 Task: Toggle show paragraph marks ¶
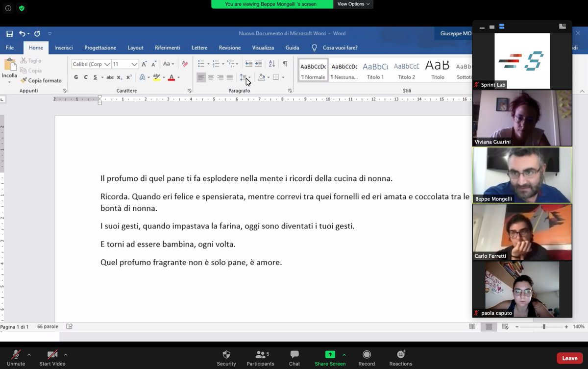[285, 64]
